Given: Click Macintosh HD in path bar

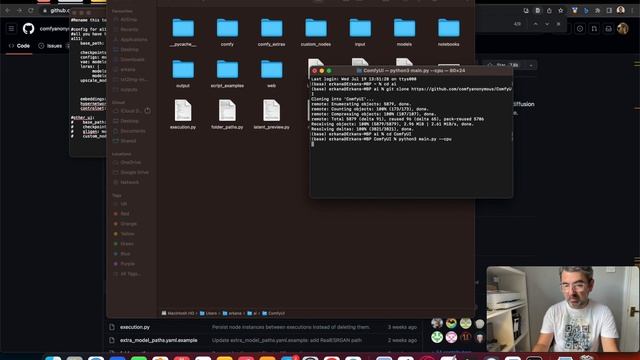Looking at the screenshot, I should click(x=178, y=313).
